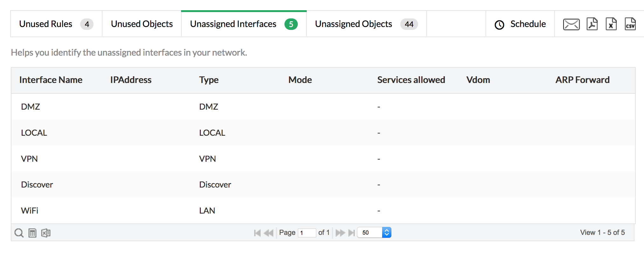Screen dimensions: 644x253
Task: Click the Schedule button
Action: pos(528,24)
